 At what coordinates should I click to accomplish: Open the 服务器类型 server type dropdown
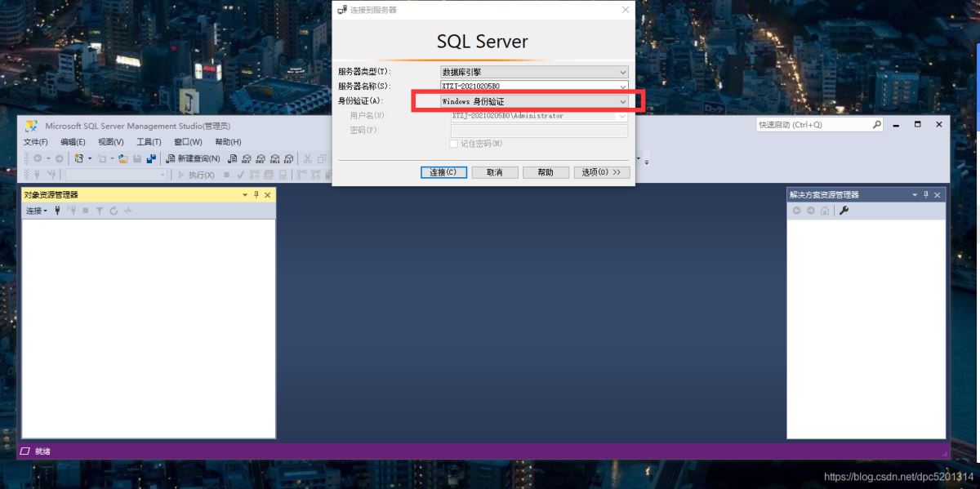[622, 71]
